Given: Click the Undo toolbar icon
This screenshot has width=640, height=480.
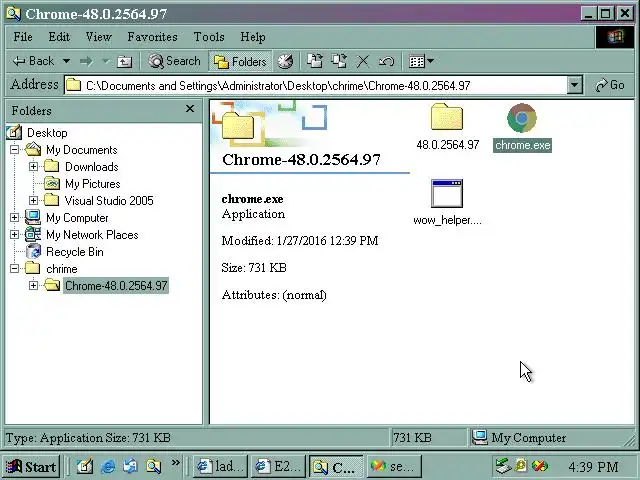Looking at the screenshot, I should click(386, 61).
